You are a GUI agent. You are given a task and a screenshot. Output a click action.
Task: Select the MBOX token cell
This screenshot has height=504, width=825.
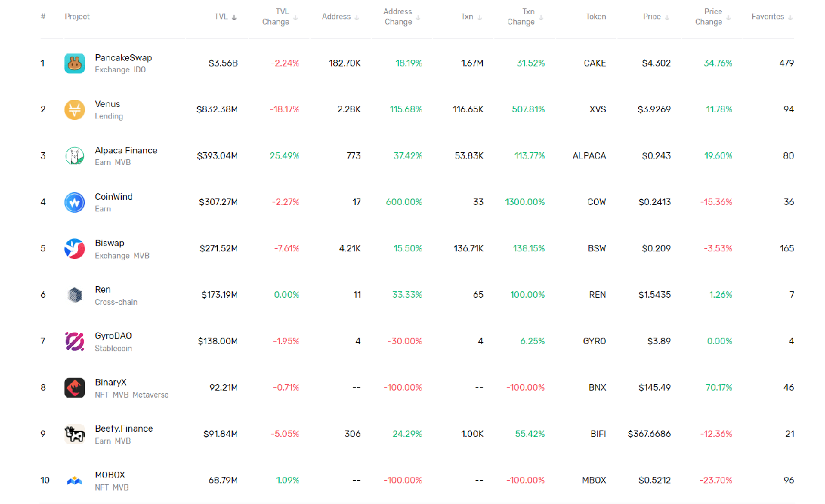(x=594, y=481)
